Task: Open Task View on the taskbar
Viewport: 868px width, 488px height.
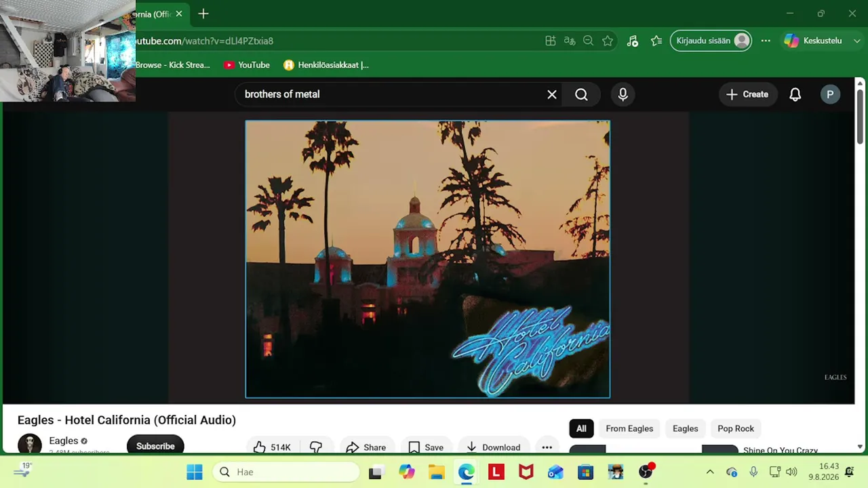Action: (375, 472)
